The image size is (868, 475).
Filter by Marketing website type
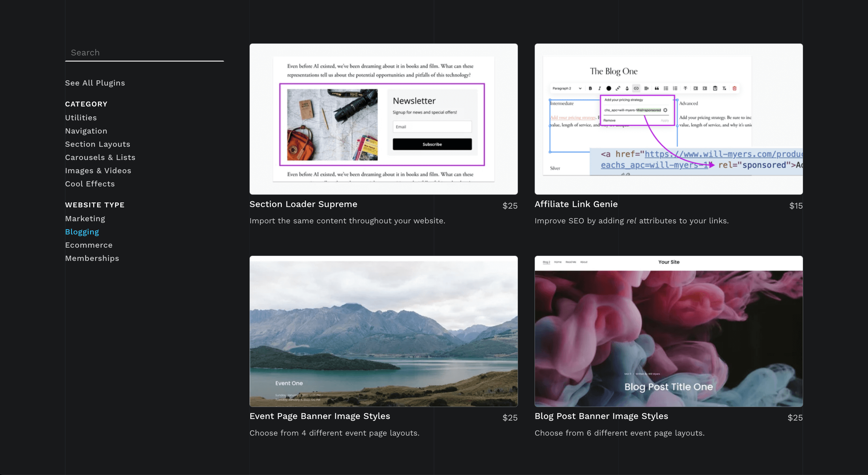(x=85, y=218)
